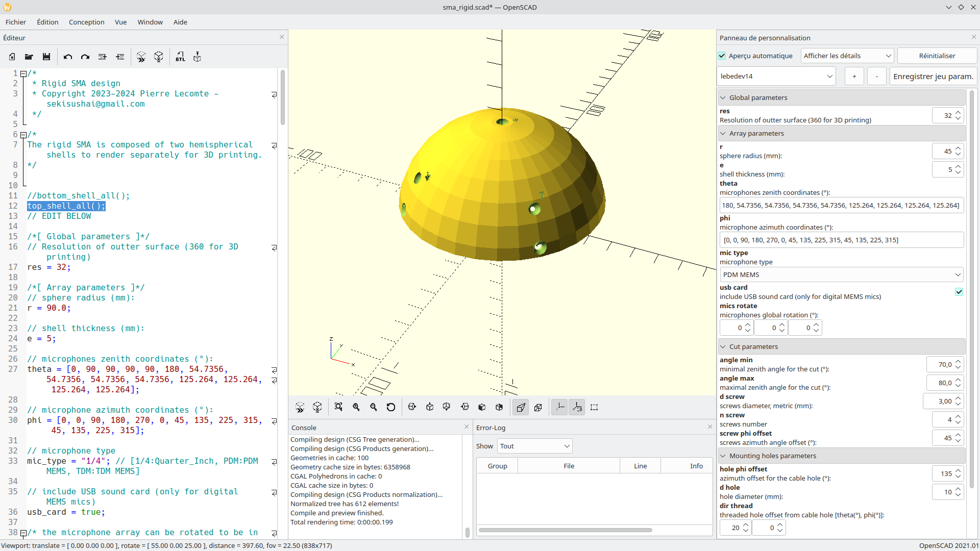Uncheck the Aperçu automatique checkbox
980x551 pixels.
pos(722,56)
